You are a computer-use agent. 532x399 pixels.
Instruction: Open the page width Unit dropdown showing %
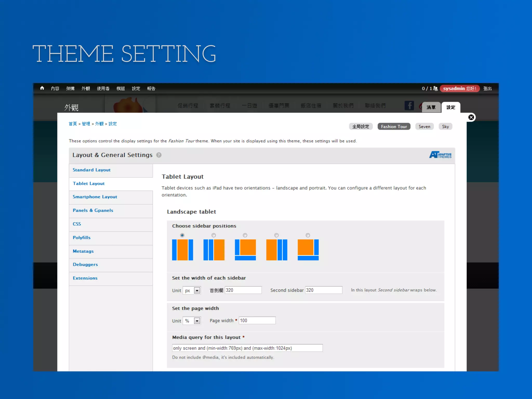(x=192, y=321)
